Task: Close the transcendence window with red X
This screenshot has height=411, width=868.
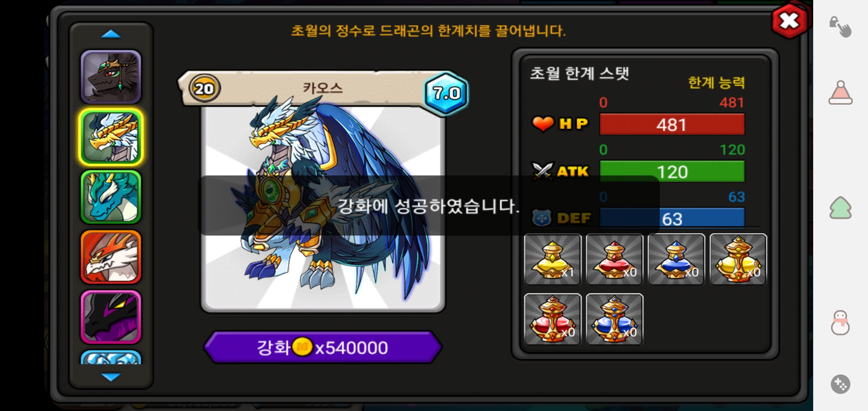Action: [x=789, y=21]
